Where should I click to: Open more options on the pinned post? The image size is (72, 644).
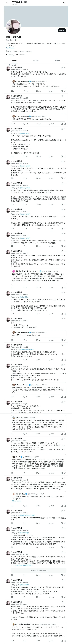pyautogui.click(x=65, y=68)
